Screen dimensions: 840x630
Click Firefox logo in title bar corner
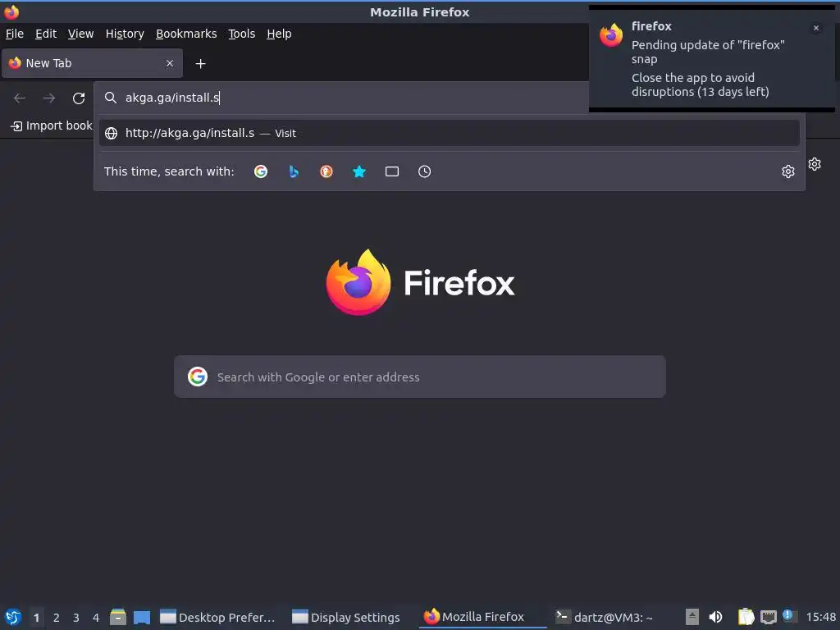pos(11,11)
